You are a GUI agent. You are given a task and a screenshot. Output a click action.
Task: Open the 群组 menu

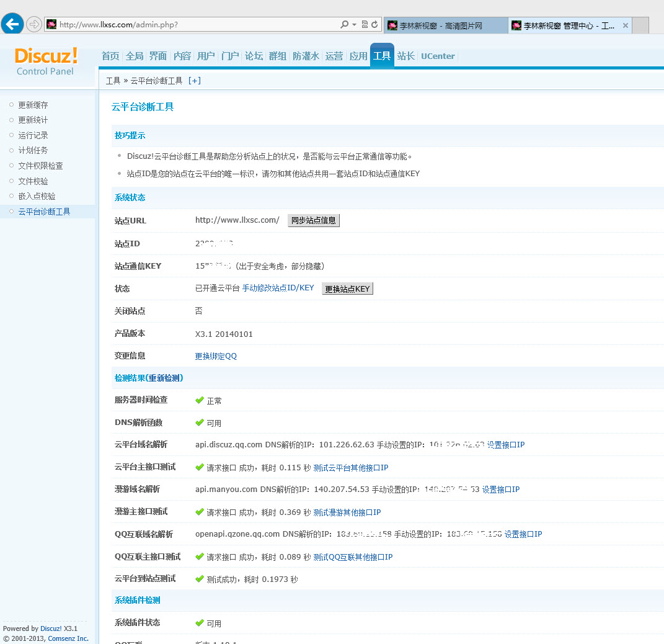pyautogui.click(x=277, y=56)
